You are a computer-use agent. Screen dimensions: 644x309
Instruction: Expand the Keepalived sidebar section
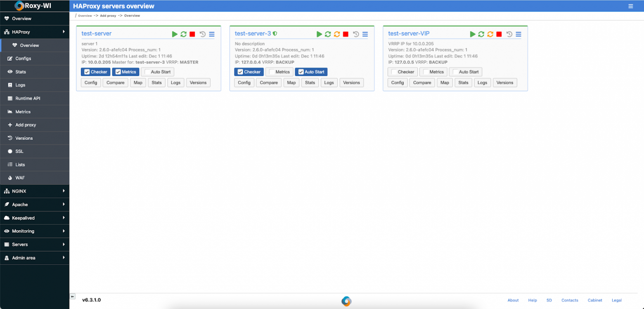pyautogui.click(x=35, y=218)
